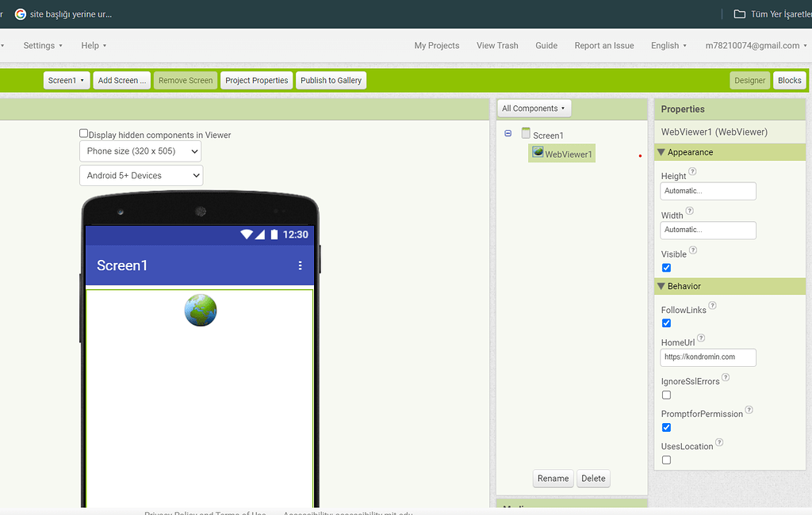The width and height of the screenshot is (812, 515).
Task: Check Display hidden components in Viewer
Action: [x=83, y=133]
